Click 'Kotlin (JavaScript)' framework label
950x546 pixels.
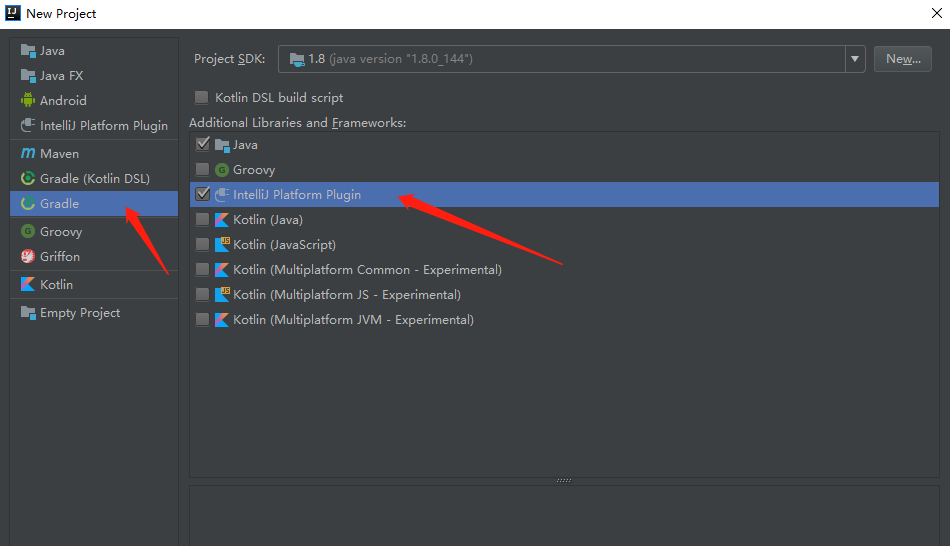pos(284,244)
